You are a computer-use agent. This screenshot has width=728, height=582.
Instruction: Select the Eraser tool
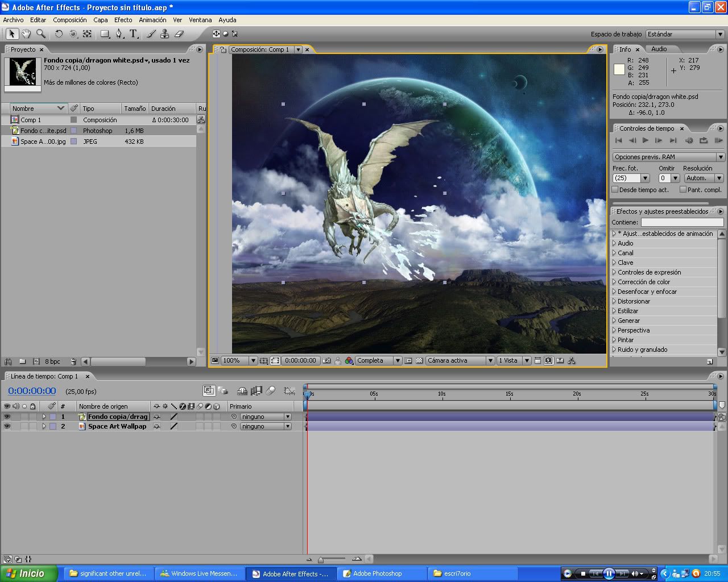pyautogui.click(x=179, y=34)
